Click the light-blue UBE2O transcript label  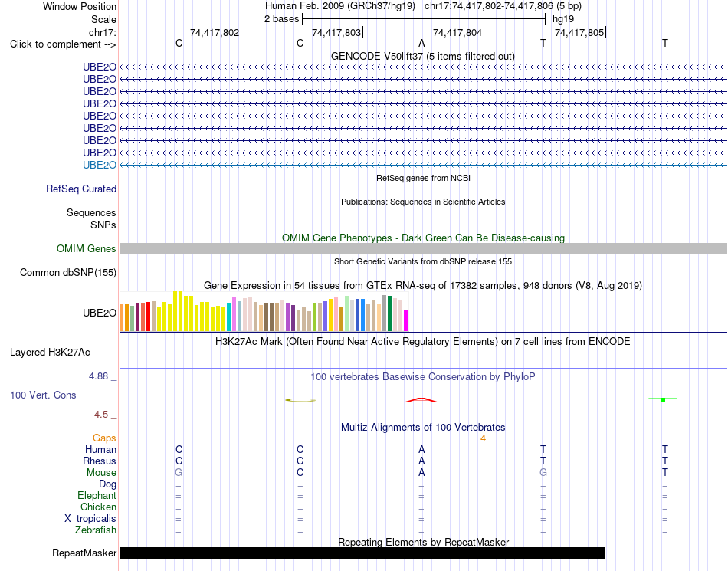click(100, 165)
